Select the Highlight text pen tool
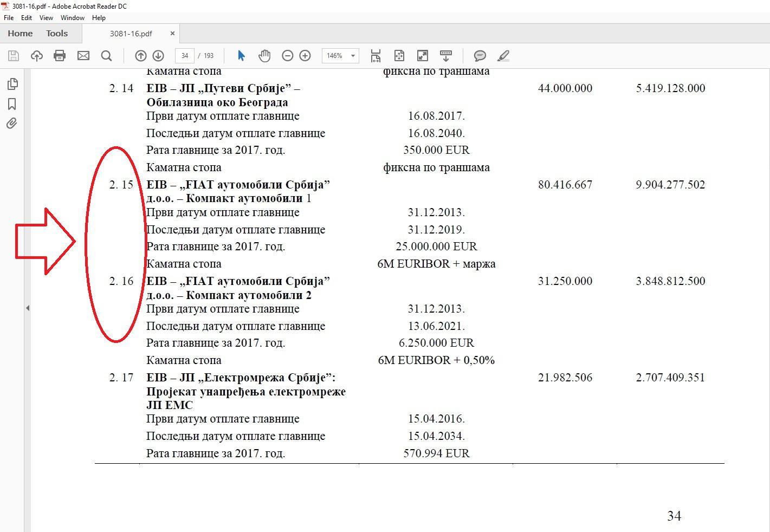Image resolution: width=770 pixels, height=532 pixels. 503,56
